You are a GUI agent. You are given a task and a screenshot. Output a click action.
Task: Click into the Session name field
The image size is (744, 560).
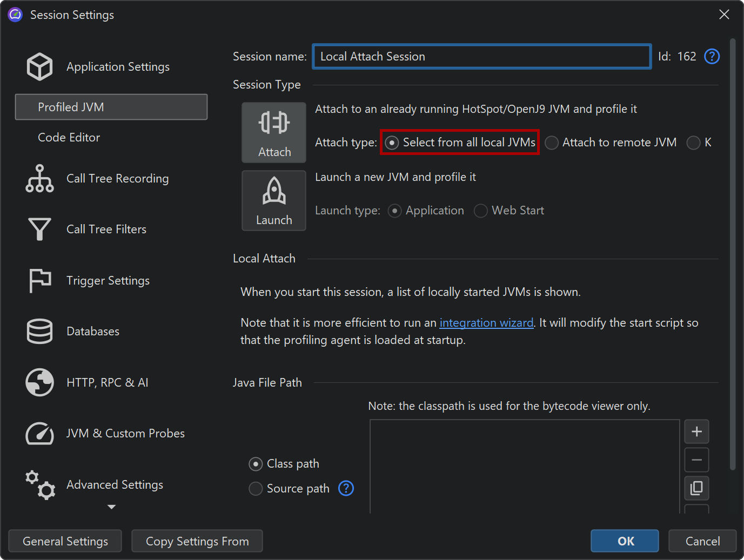pos(481,57)
